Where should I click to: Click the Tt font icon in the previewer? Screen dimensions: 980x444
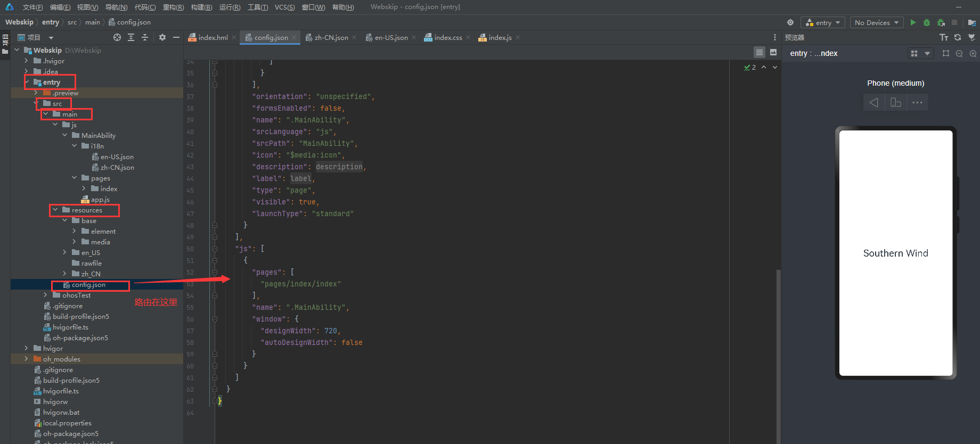(944, 37)
